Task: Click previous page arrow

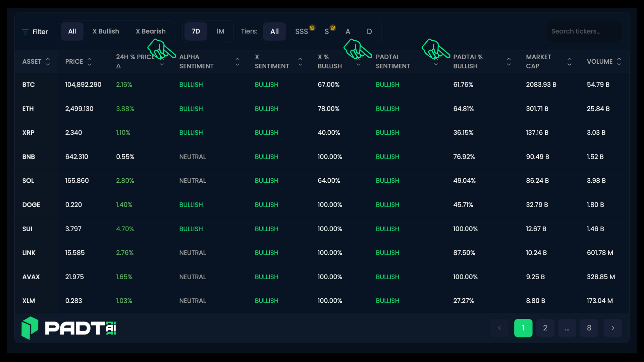Action: [x=499, y=328]
